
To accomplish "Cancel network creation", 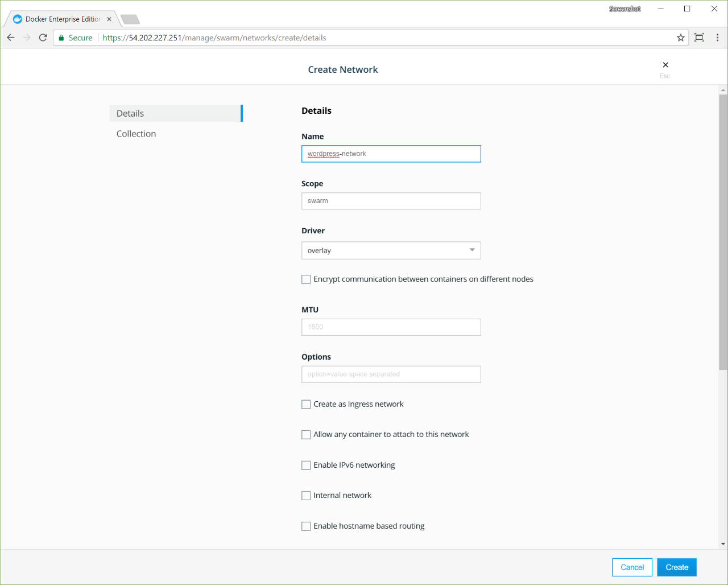I will pyautogui.click(x=632, y=567).
